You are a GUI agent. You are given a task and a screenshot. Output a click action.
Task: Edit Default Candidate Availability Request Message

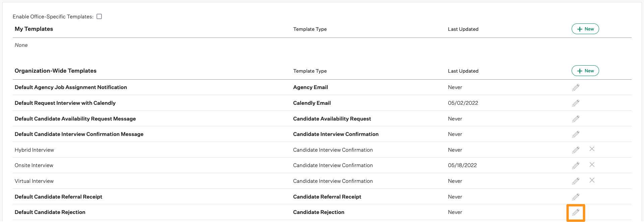tap(576, 119)
